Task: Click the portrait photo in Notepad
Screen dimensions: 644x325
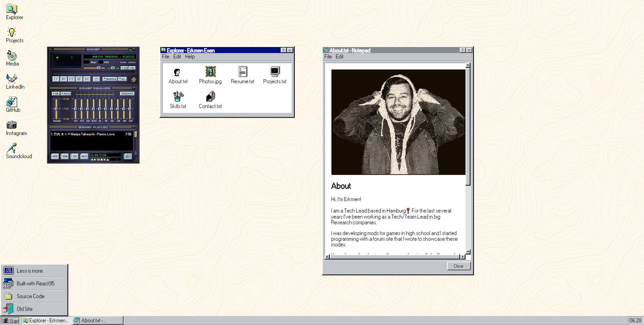Action: coord(398,122)
